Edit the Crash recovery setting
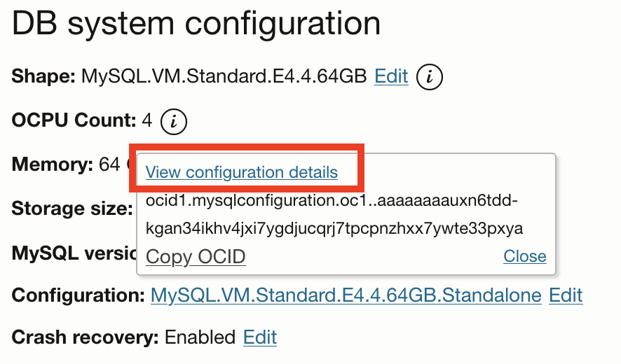The height and width of the screenshot is (364, 621). point(260,337)
